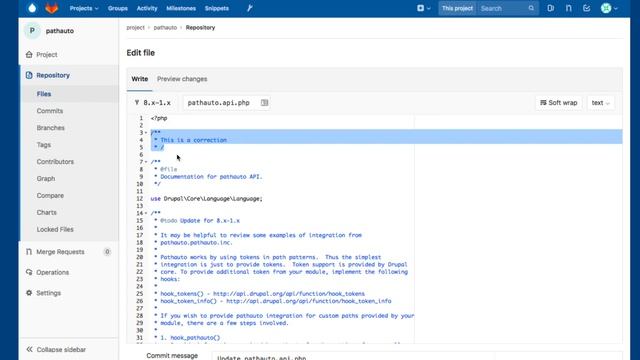Open the Contributors page
This screenshot has width=640, height=360.
click(55, 162)
